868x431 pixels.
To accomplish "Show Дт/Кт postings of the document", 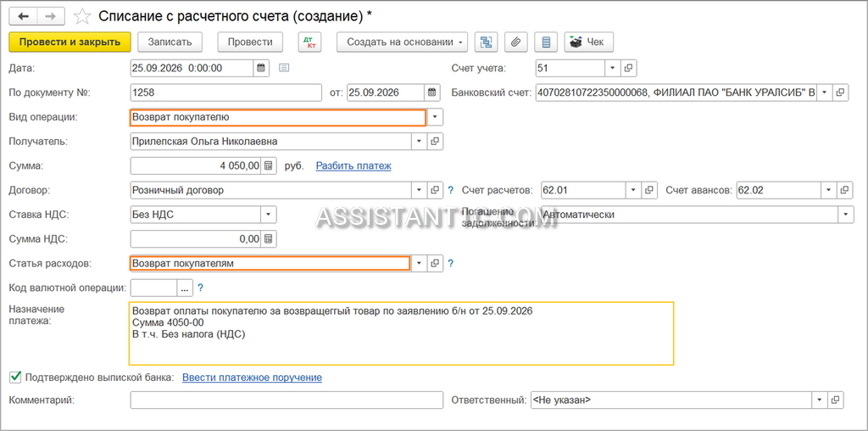I will tap(309, 42).
